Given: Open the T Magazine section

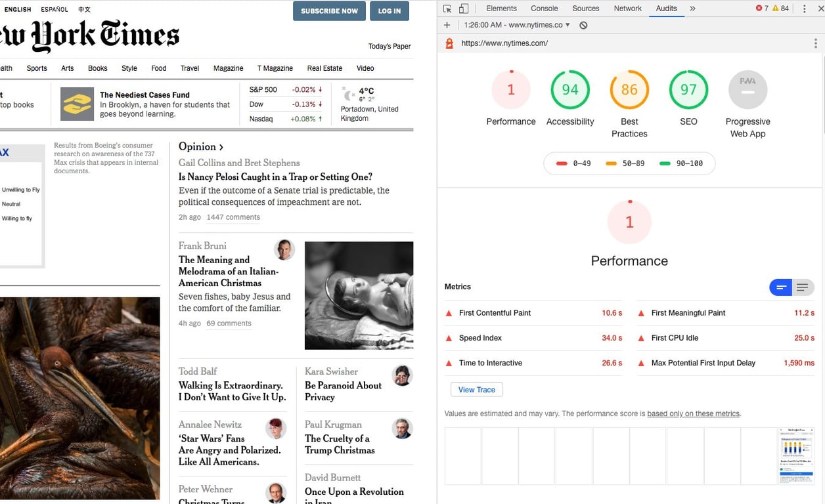Looking at the screenshot, I should [275, 68].
